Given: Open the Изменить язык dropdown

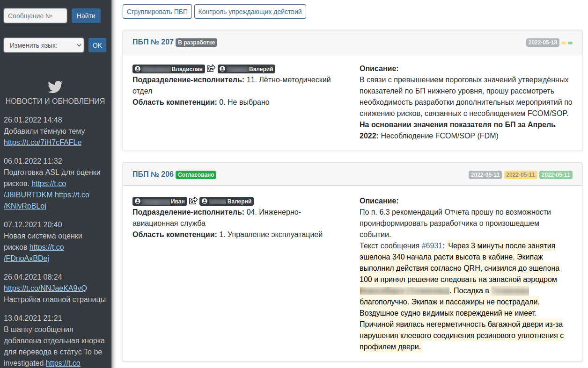Looking at the screenshot, I should 44,45.
